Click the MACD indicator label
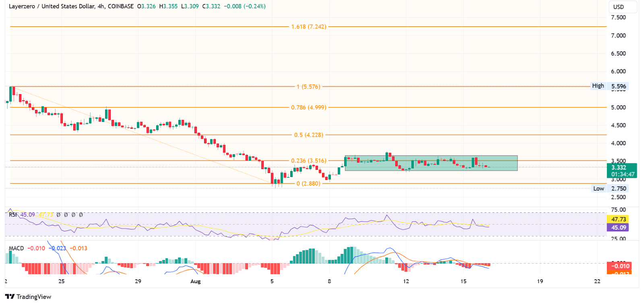The height and width of the screenshot is (305, 644). [x=16, y=248]
